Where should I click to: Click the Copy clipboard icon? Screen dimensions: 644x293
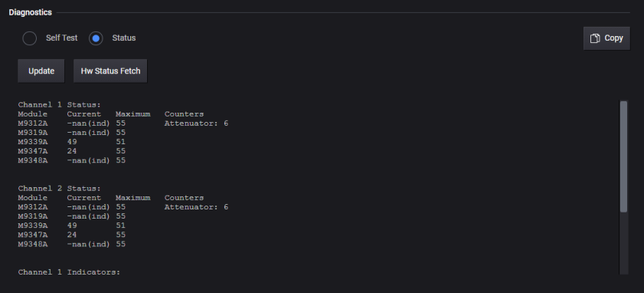tap(595, 38)
